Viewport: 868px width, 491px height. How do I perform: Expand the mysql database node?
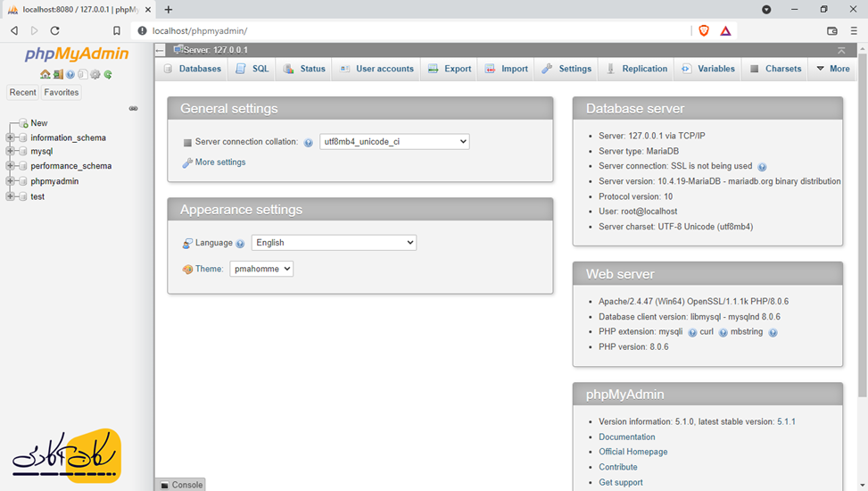point(10,151)
